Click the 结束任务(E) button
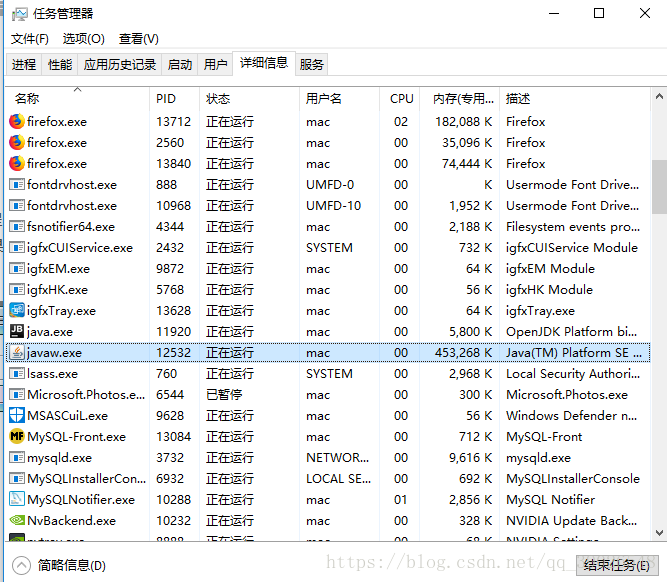This screenshot has height=582, width=667. coord(617,565)
